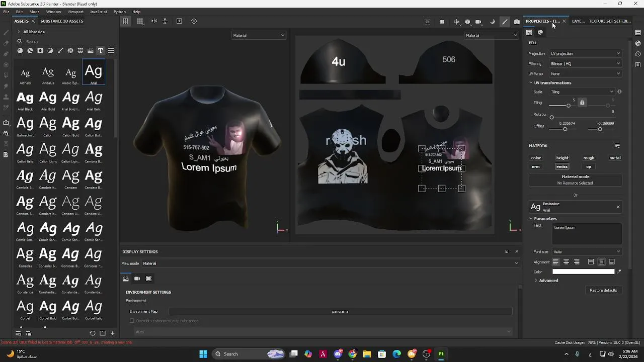Set vertical alignment to bottom

click(612, 262)
